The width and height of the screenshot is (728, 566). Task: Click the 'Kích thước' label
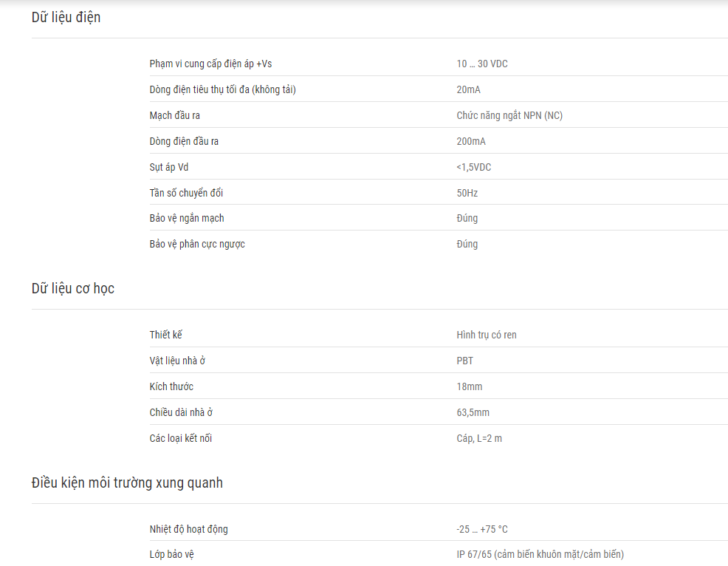click(x=171, y=386)
